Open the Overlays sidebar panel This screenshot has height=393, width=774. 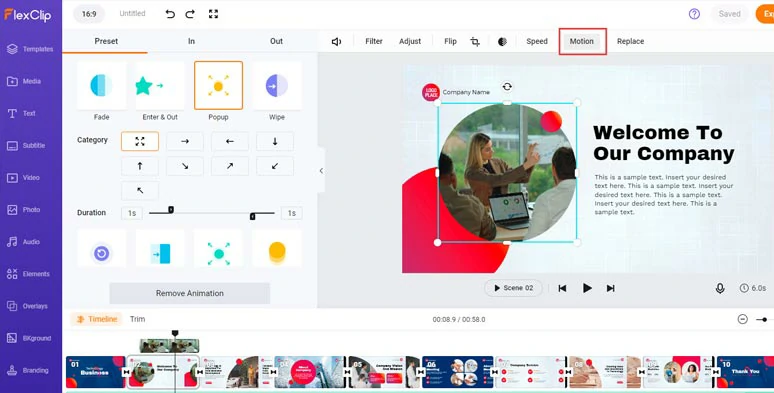[x=27, y=306]
